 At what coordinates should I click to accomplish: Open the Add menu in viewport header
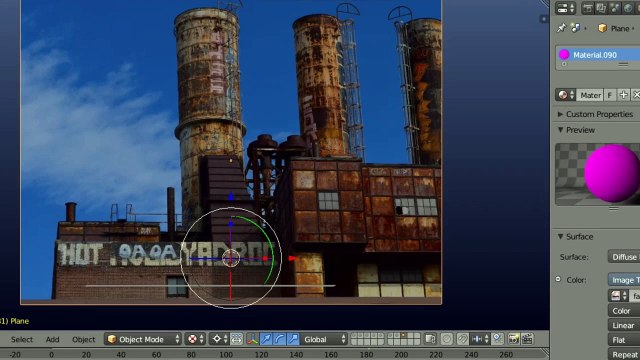pyautogui.click(x=52, y=339)
